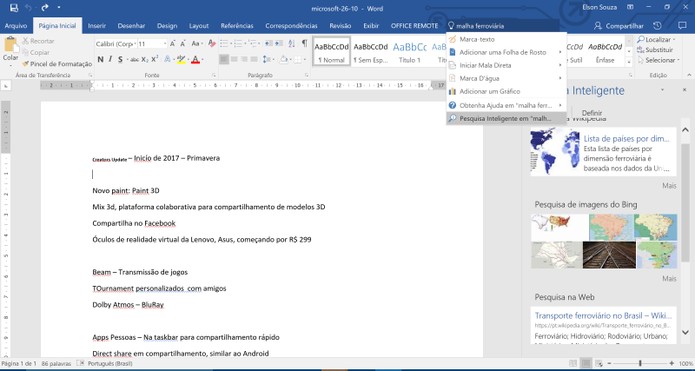Click the shrink font size icon
695x371 pixels.
(x=183, y=43)
